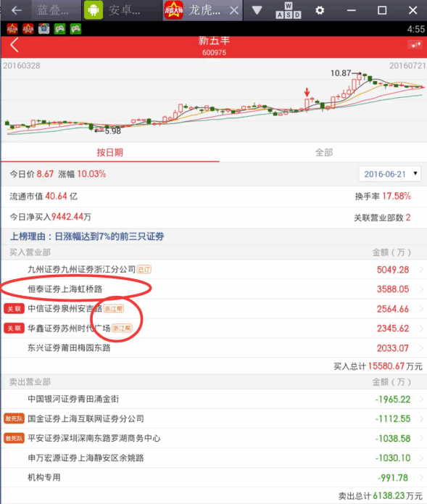Switch to the 按日期 tab
Image resolution: width=427 pixels, height=504 pixels.
[x=110, y=152]
